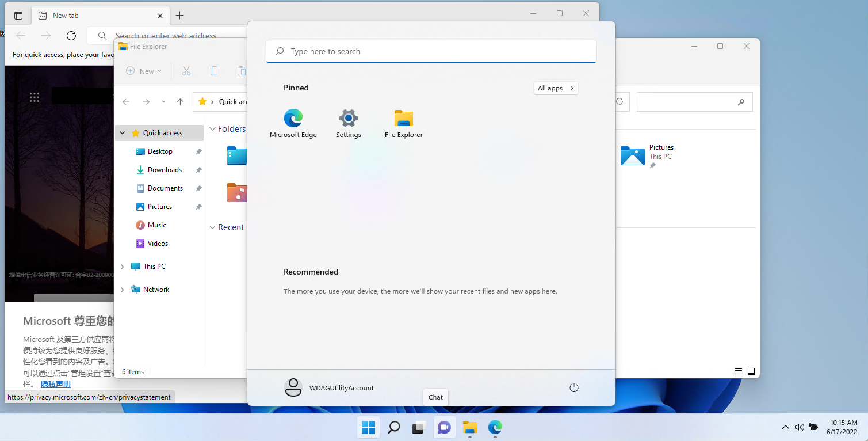Select Videos in the navigation pane

(158, 244)
